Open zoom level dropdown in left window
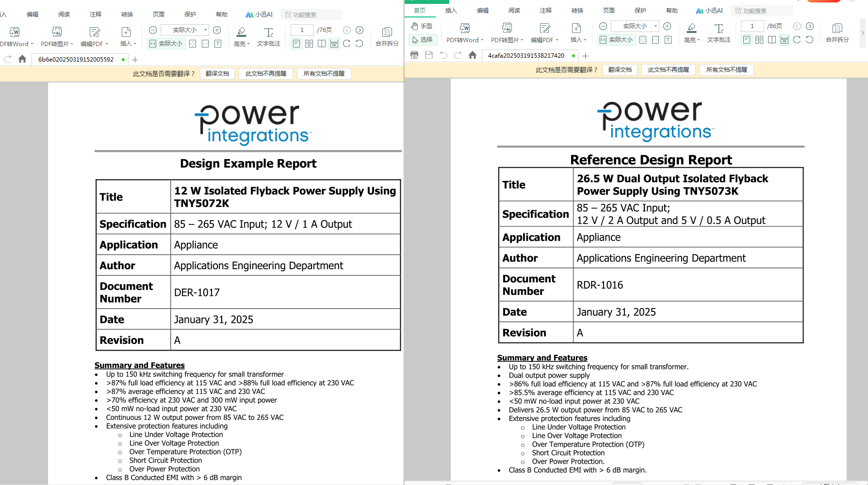The height and width of the screenshot is (485, 868). click(205, 30)
